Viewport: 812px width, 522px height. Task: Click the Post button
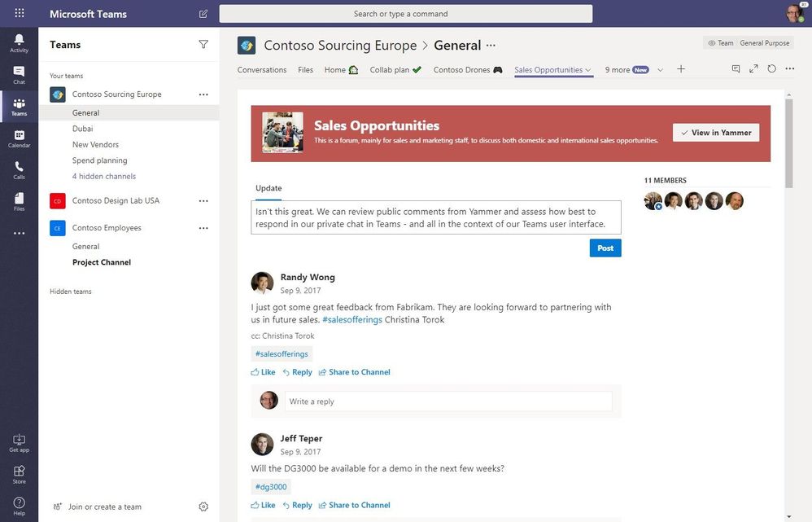605,248
